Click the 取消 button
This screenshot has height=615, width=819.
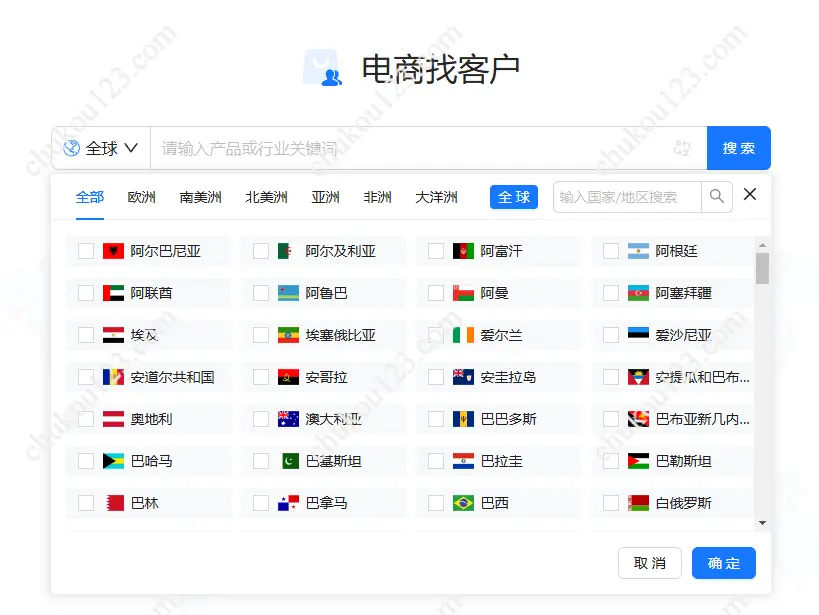(649, 563)
